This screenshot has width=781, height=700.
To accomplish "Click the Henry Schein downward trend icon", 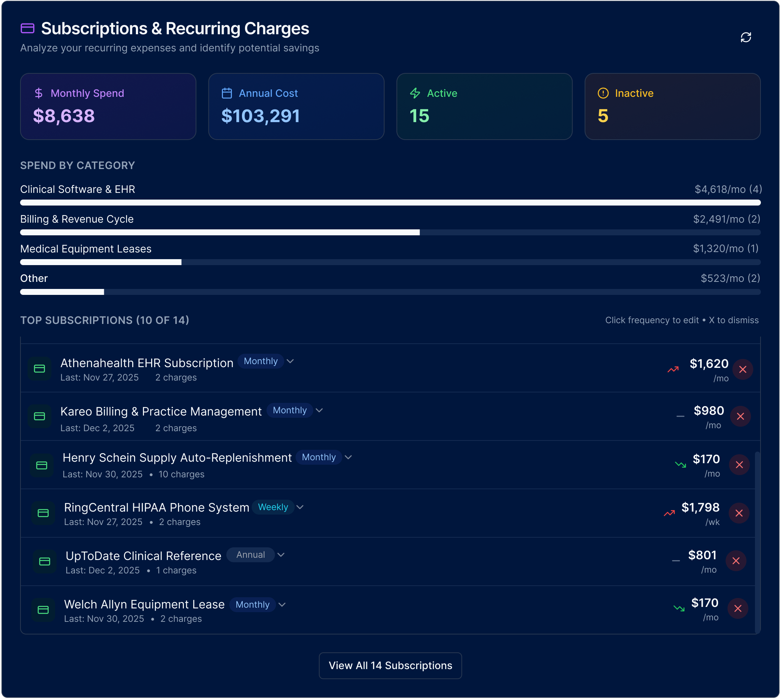I will pos(680,465).
